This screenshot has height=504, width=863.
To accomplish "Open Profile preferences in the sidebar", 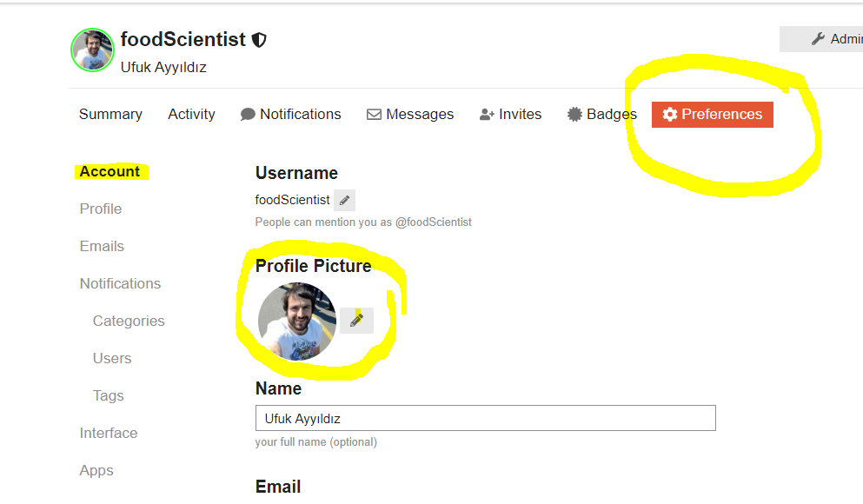I will coord(101,209).
